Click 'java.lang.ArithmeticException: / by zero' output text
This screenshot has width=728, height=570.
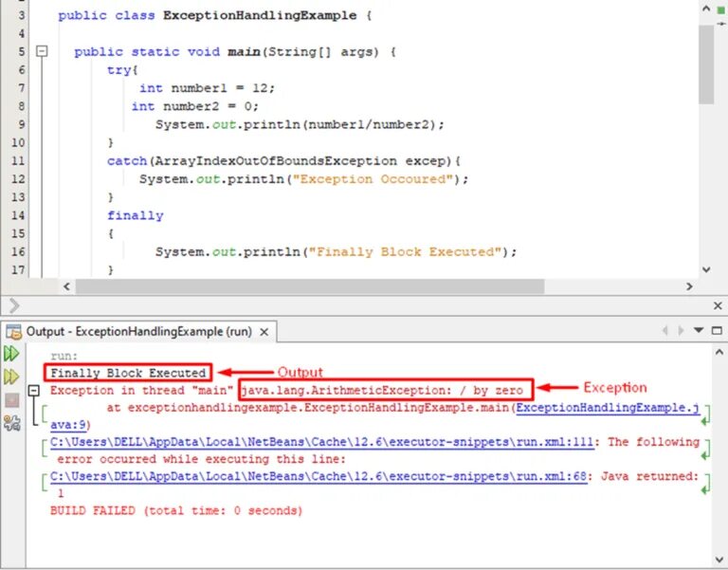click(x=383, y=390)
